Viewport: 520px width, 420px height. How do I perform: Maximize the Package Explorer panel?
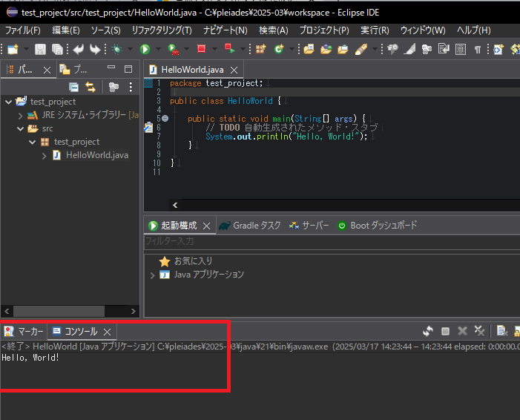[128, 69]
